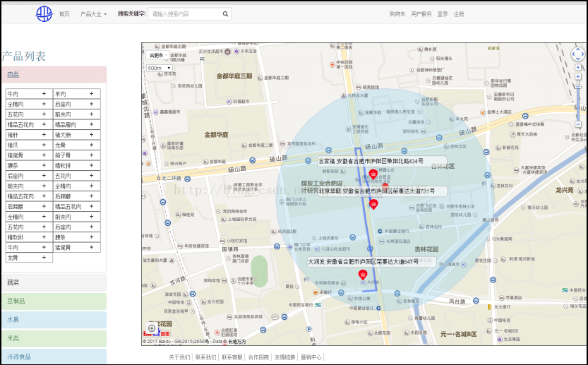The image size is (588, 365).
Task: Pan the map right with arrow control
Action: 583,54
